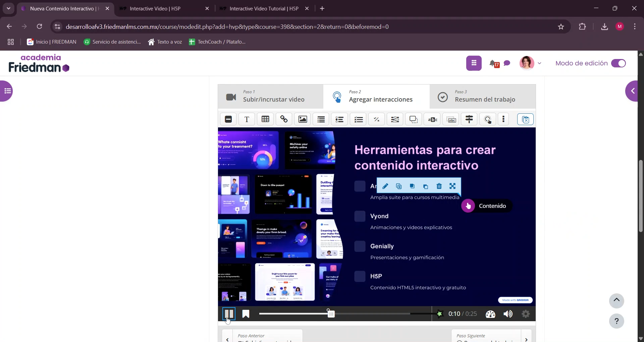
Task: Click the green star endscreen marker
Action: [x=439, y=314]
